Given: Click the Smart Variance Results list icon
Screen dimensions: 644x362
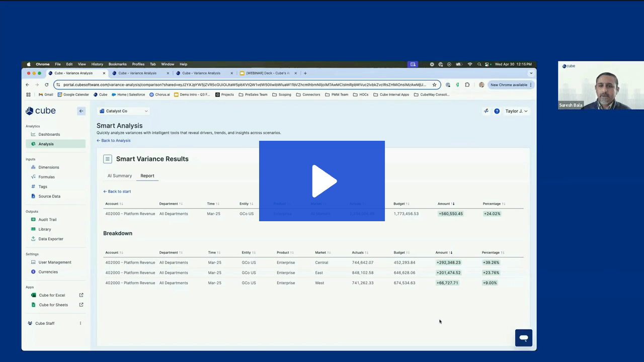Looking at the screenshot, I should coord(107,159).
